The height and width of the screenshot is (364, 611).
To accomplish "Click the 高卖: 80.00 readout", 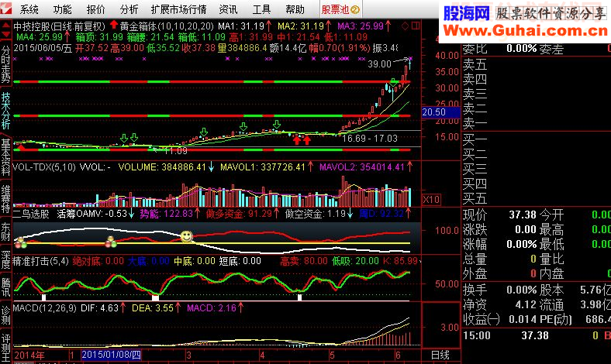I will 304,261.
